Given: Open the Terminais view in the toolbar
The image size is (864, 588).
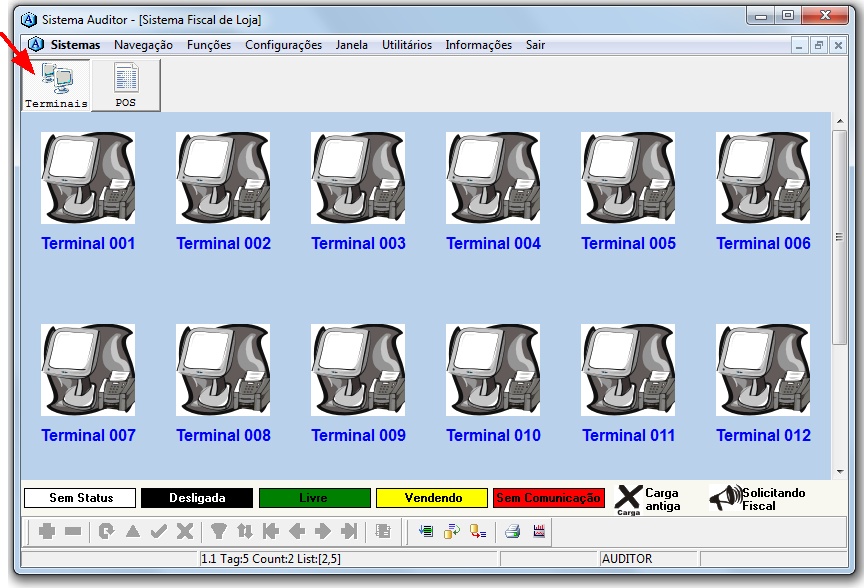Looking at the screenshot, I should (x=56, y=85).
